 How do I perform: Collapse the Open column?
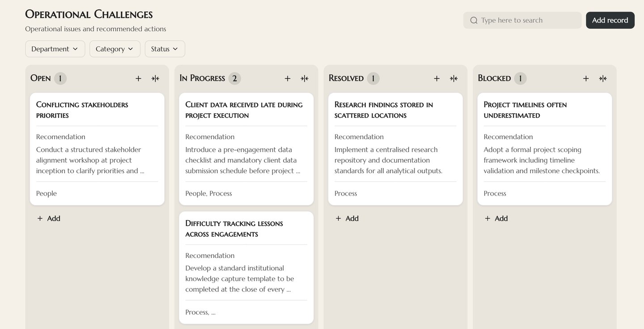155,78
